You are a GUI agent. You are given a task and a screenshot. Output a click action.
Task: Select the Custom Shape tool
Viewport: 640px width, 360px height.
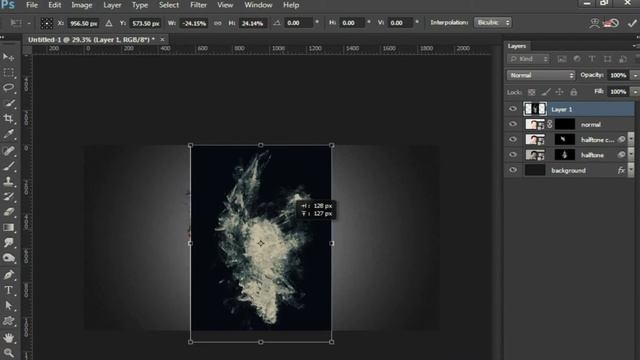(8, 321)
